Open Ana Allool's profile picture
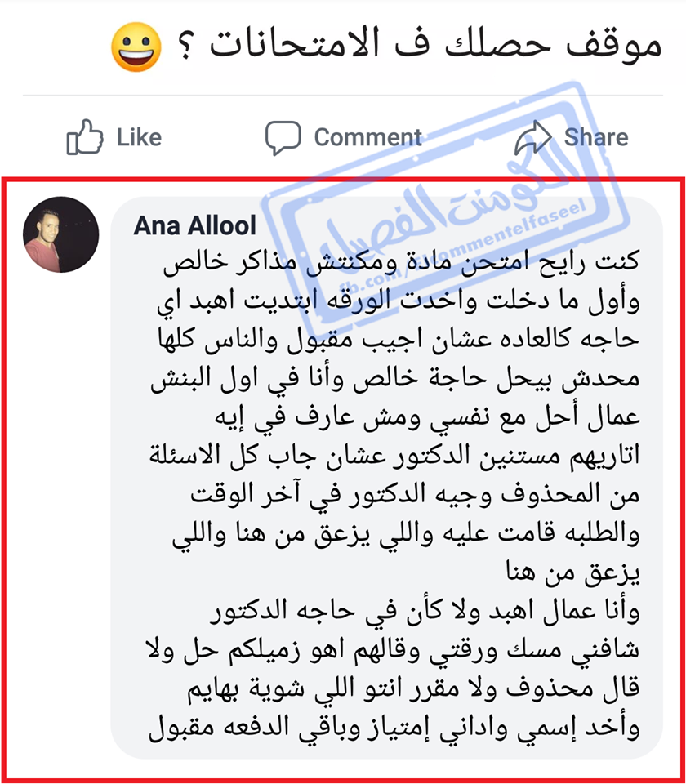 coord(61,234)
